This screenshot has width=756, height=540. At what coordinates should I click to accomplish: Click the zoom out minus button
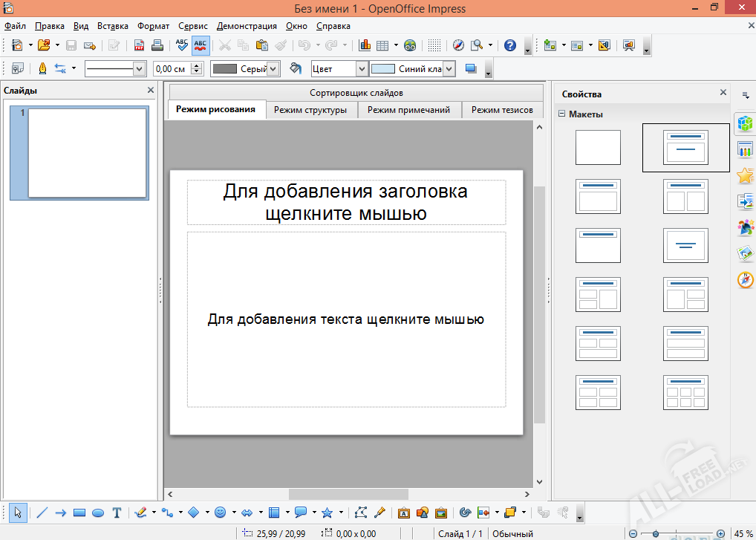point(633,533)
